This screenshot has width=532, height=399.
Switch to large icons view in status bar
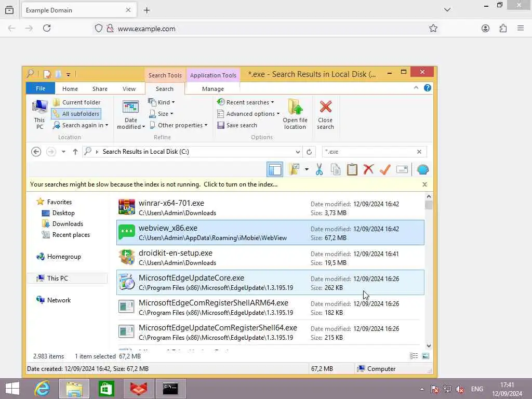425,356
